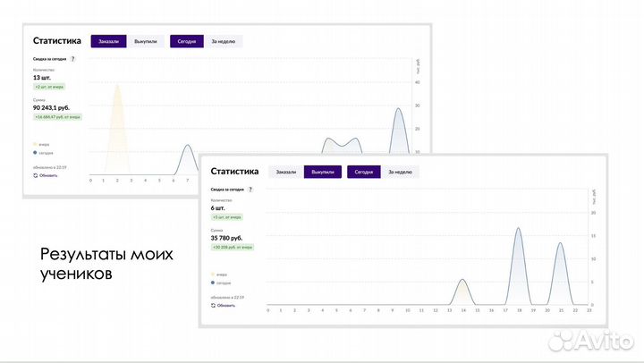Click the yellow 'вчера' legend dot in the 13 шт. panel

[x=35, y=144]
